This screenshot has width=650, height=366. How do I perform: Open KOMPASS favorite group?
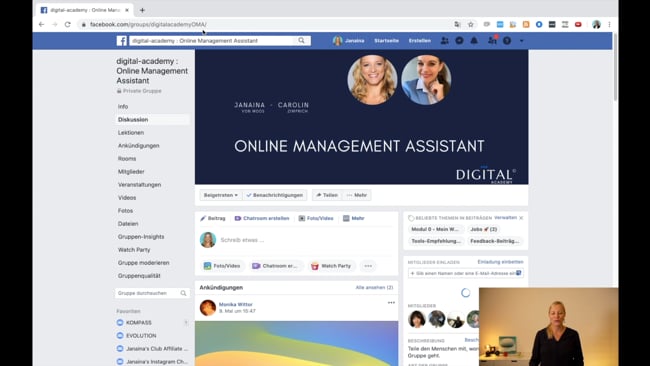[x=138, y=322]
